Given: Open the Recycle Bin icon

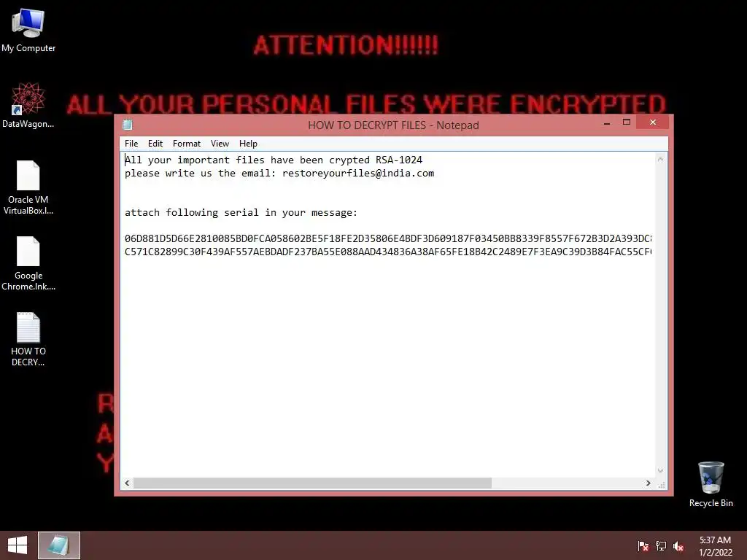Looking at the screenshot, I should (x=711, y=484).
